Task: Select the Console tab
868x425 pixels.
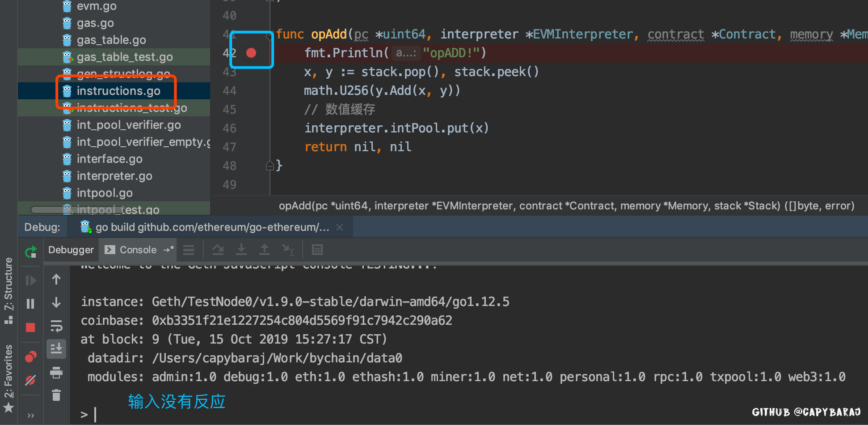Action: (x=138, y=250)
